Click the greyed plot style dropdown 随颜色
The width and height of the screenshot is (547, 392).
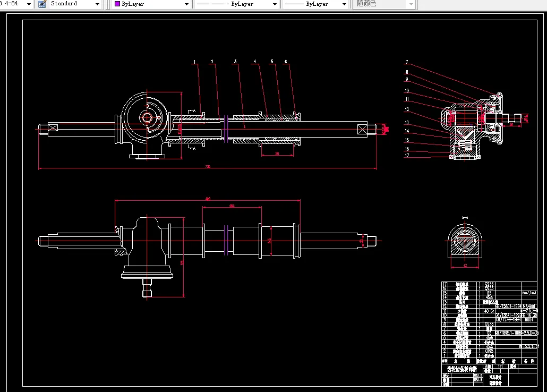pyautogui.click(x=384, y=4)
